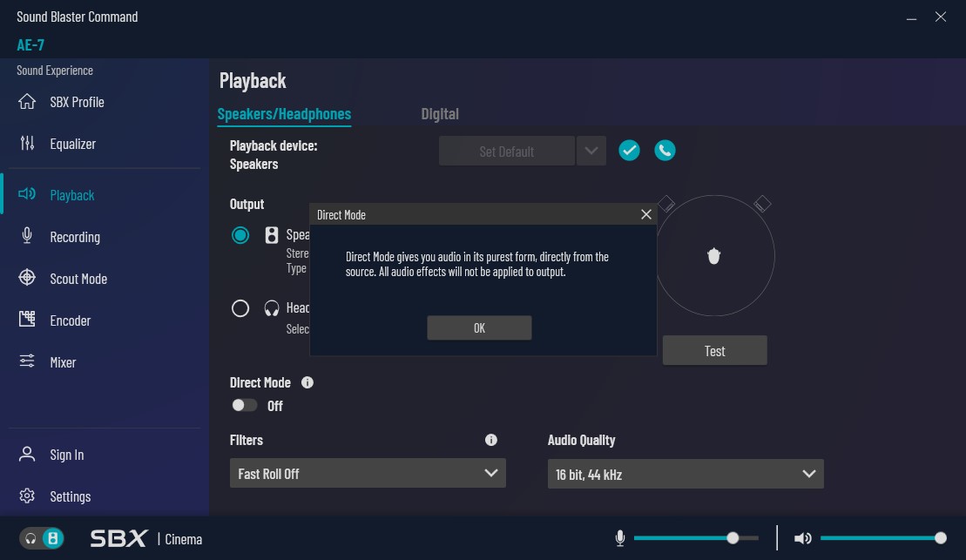Click the Playback speaker icon in sidebar
The image size is (966, 560).
click(x=27, y=195)
